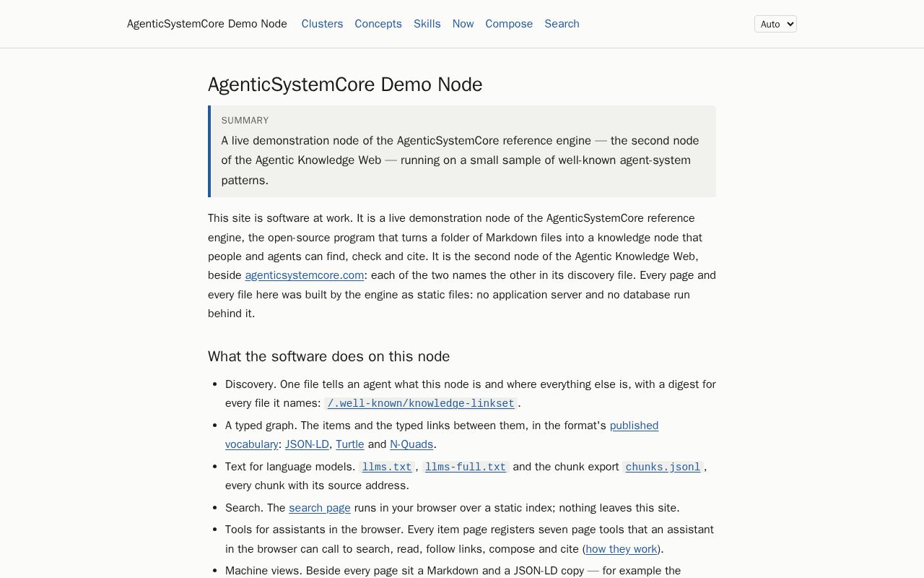Image resolution: width=924 pixels, height=578 pixels.
Task: Open the Skills nav link
Action: [427, 24]
